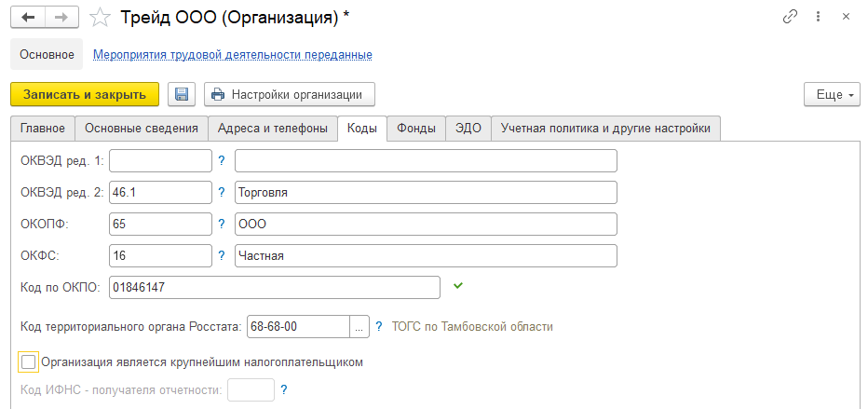868x409 pixels.
Task: Open Росстат territorial code selection ellipsis button
Action: pos(359,327)
